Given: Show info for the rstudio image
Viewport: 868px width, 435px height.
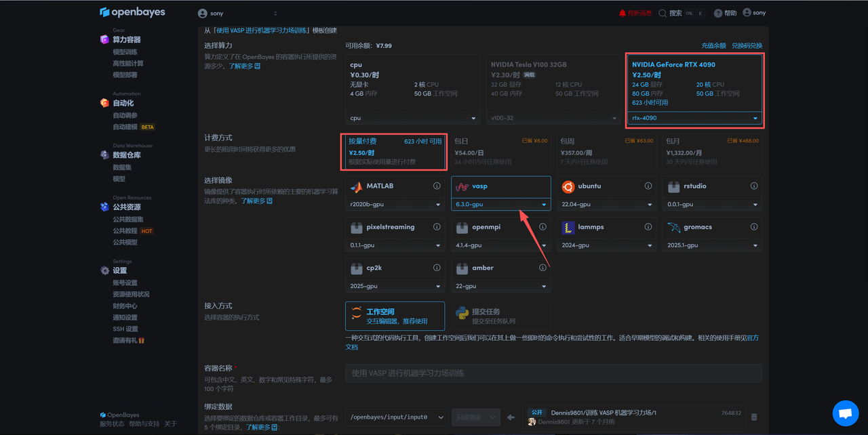Looking at the screenshot, I should click(x=754, y=186).
